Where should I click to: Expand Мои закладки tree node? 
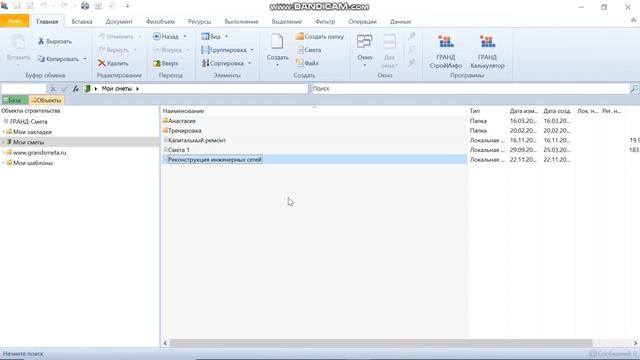click(4, 132)
